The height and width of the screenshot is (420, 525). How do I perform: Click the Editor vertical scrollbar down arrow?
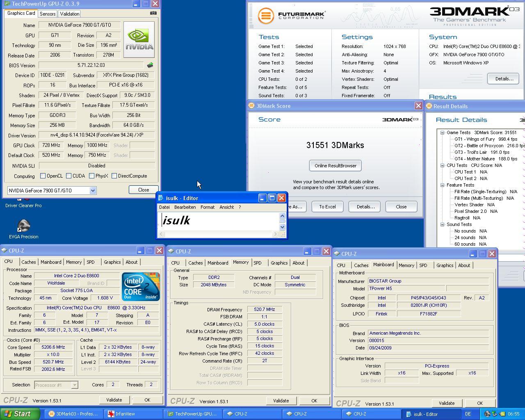pyautogui.click(x=282, y=227)
